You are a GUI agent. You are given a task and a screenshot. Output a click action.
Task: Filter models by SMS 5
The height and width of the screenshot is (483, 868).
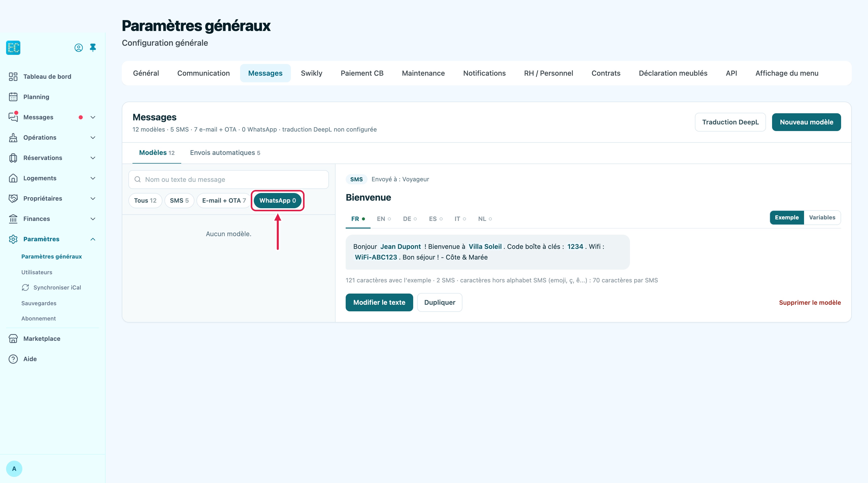coord(179,201)
